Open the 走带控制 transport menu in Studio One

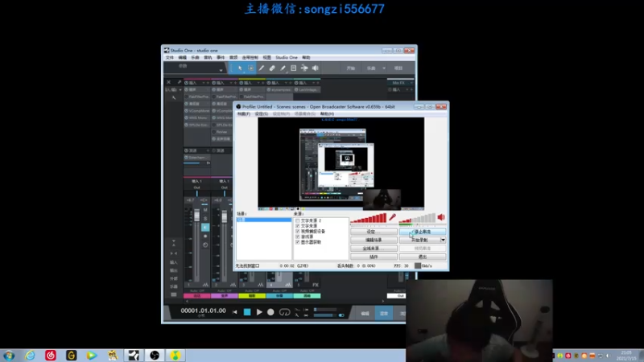tap(250, 57)
